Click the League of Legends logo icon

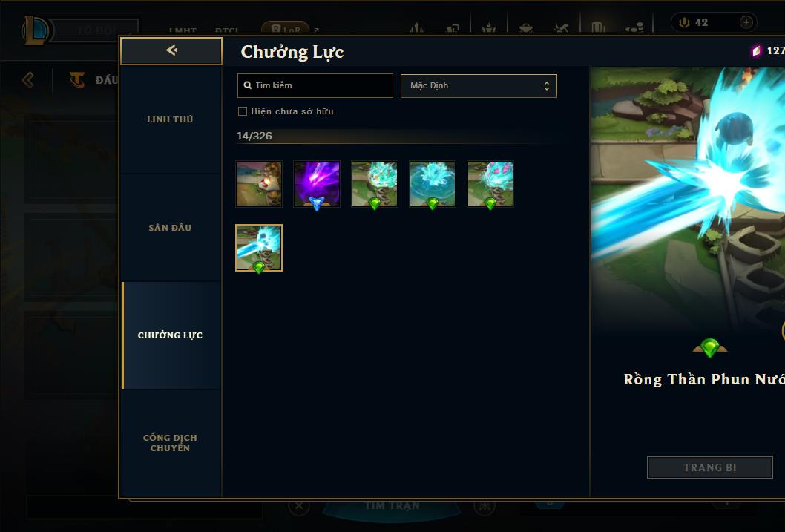point(35,30)
